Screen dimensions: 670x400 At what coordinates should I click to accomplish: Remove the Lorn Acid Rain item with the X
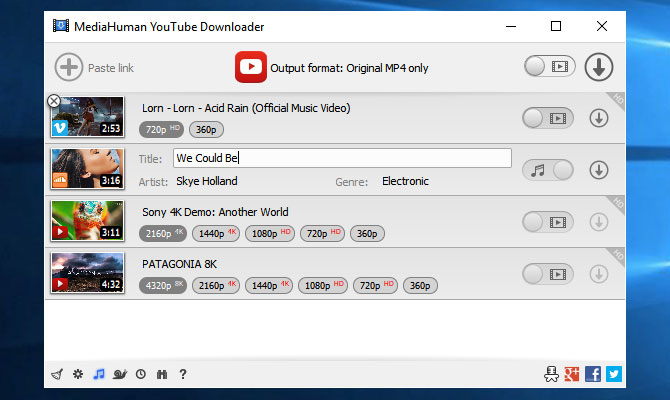tap(54, 101)
